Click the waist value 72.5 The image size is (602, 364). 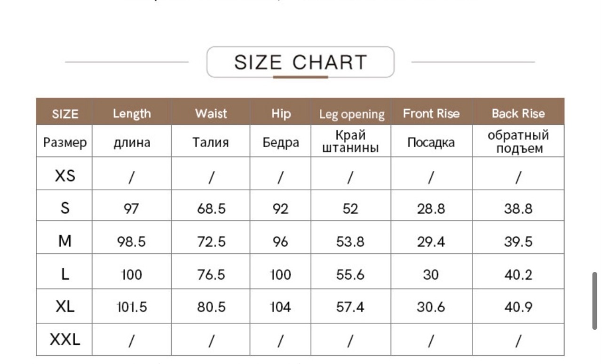pos(211,242)
